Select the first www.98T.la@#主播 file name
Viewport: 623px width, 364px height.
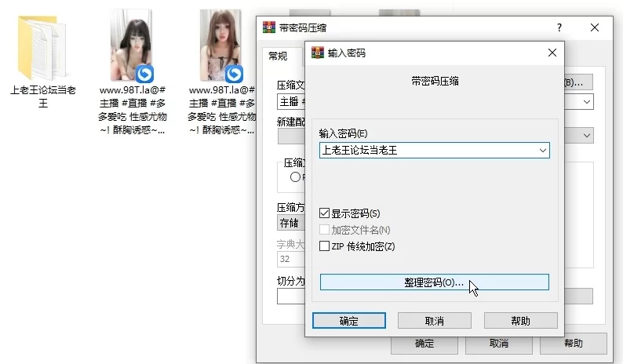[133, 110]
